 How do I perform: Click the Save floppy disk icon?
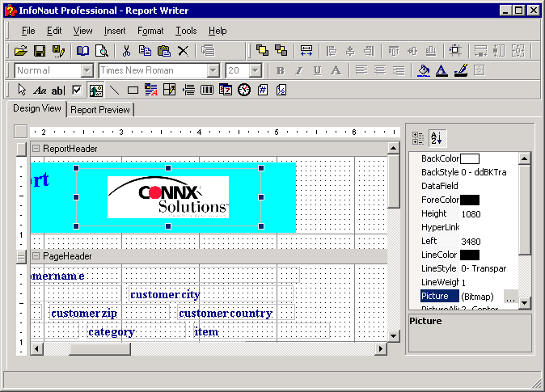[x=40, y=51]
